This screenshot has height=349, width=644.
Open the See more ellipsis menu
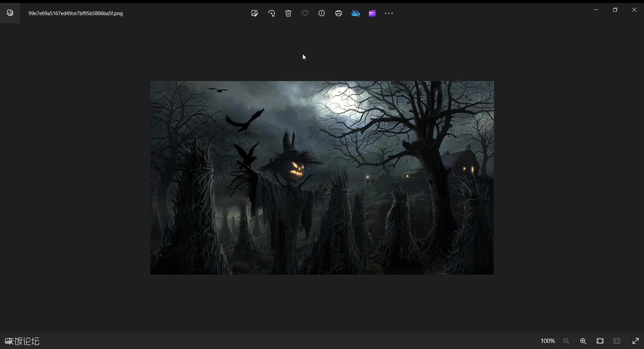coord(389,13)
